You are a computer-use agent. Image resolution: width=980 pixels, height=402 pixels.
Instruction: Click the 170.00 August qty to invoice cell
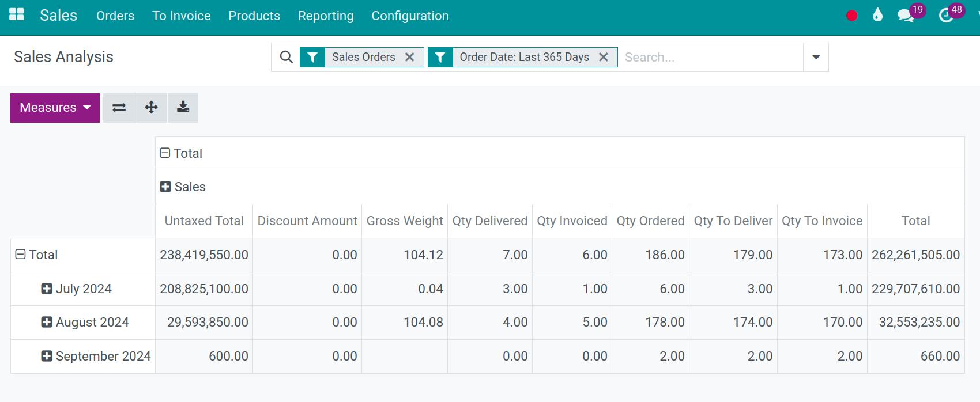822,322
